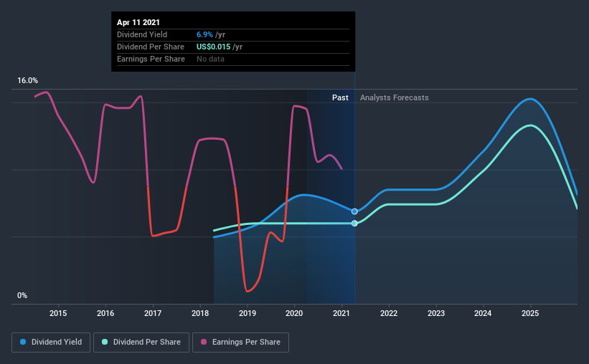Click the 2016 x-axis label
This screenshot has width=589, height=364.
[x=105, y=313]
